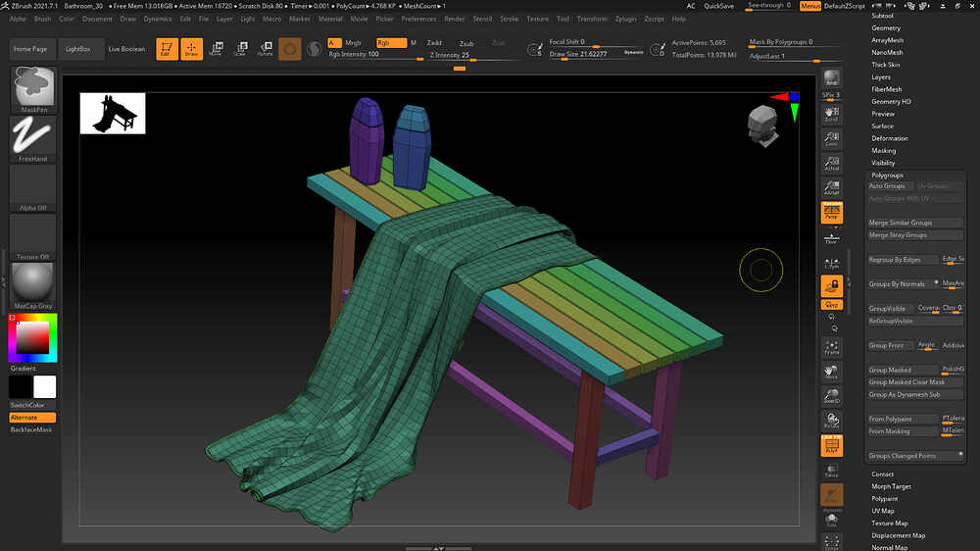Toggle XYZ rotation mode
Screen dimensions: 980x551
tap(831, 305)
